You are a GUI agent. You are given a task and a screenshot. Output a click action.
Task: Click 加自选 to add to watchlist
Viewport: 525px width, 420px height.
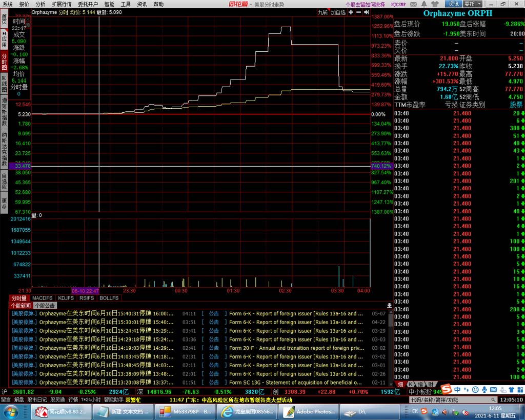[338, 12]
